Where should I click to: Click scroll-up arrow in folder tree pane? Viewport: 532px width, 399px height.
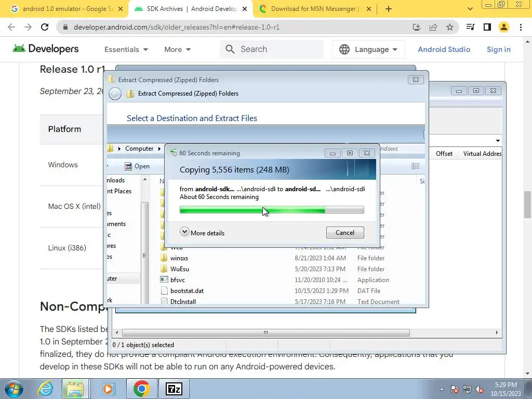tap(145, 179)
